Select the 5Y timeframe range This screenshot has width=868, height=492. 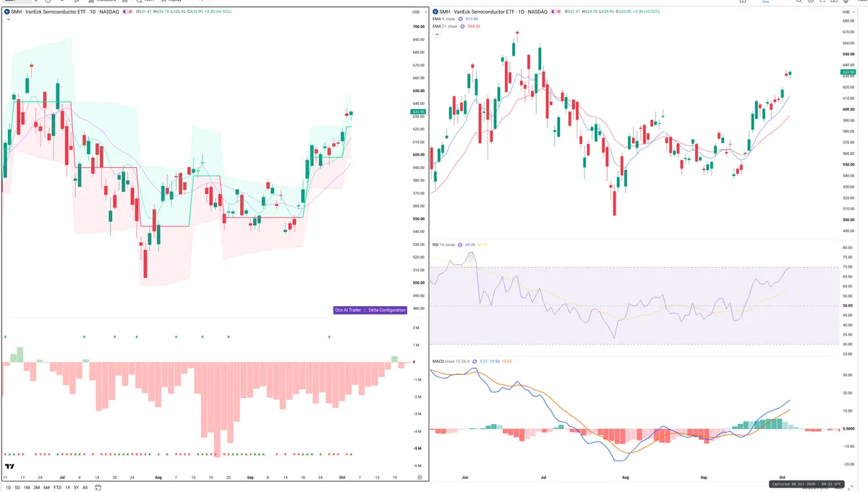tap(76, 488)
